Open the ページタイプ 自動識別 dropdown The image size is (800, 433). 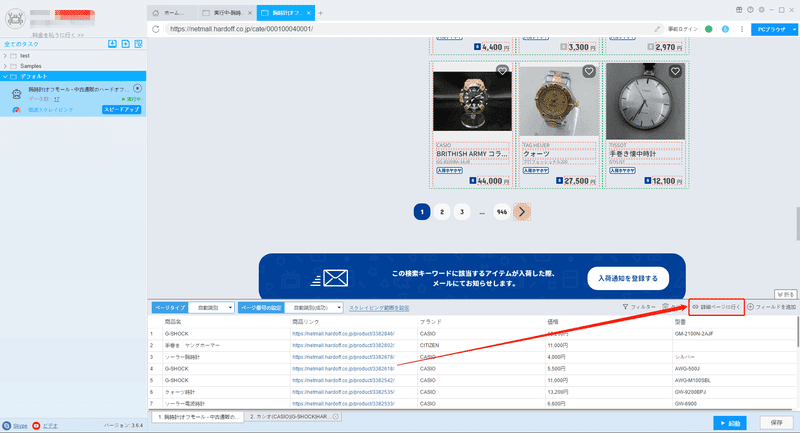(x=211, y=308)
